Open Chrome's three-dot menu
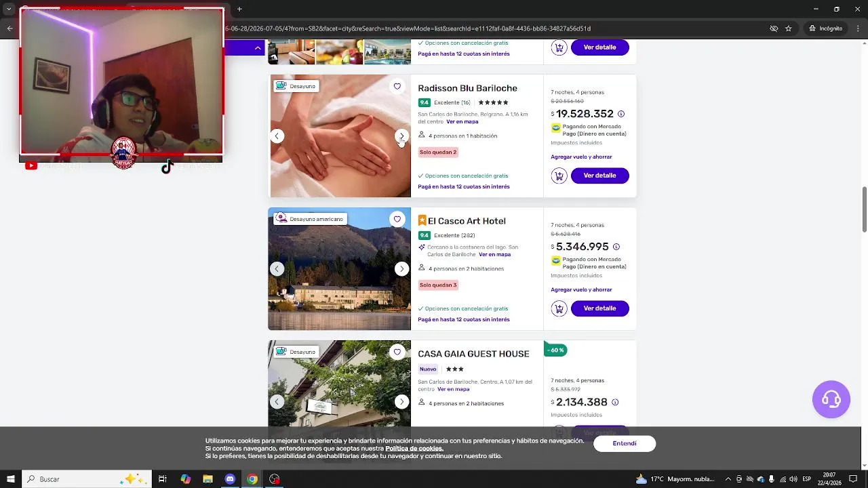 click(856, 28)
